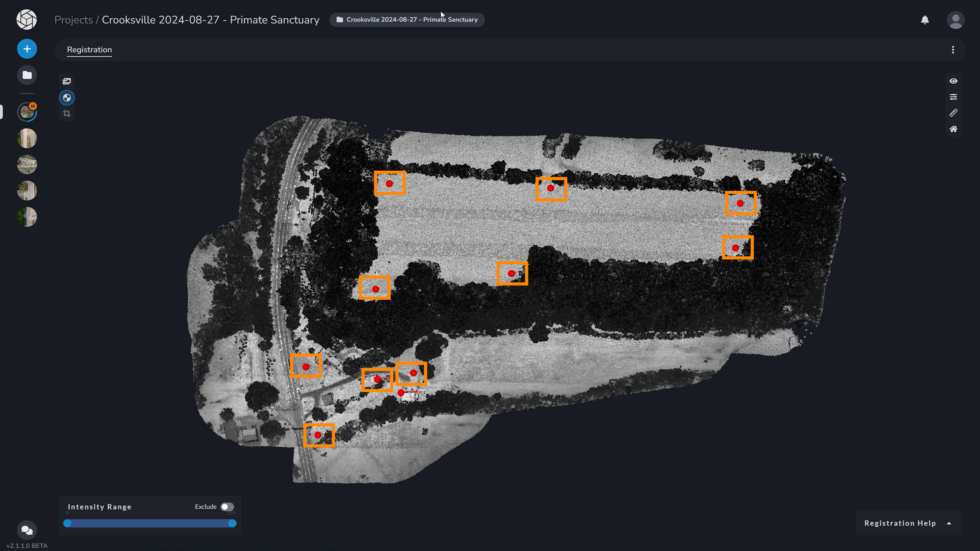Activate the intensity contrast display mode
The width and height of the screenshot is (980, 551).
coord(67,97)
